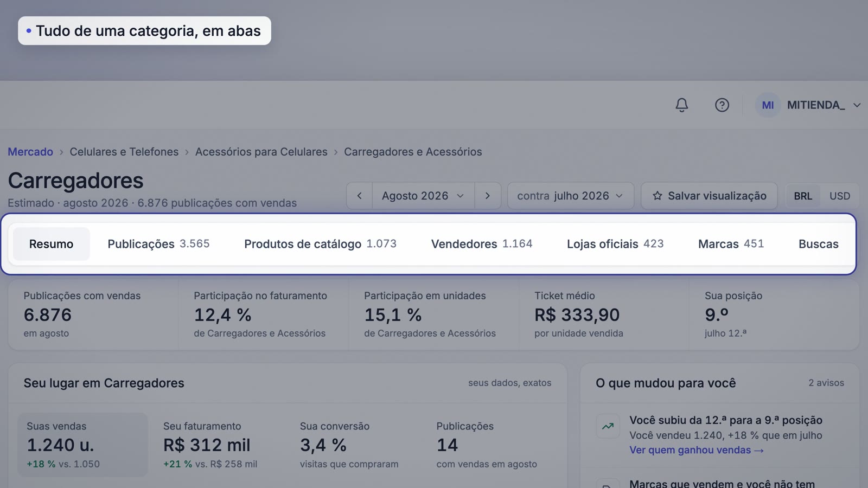Open Acessórios para Celulares breadcrumb
868x488 pixels.
pos(261,152)
